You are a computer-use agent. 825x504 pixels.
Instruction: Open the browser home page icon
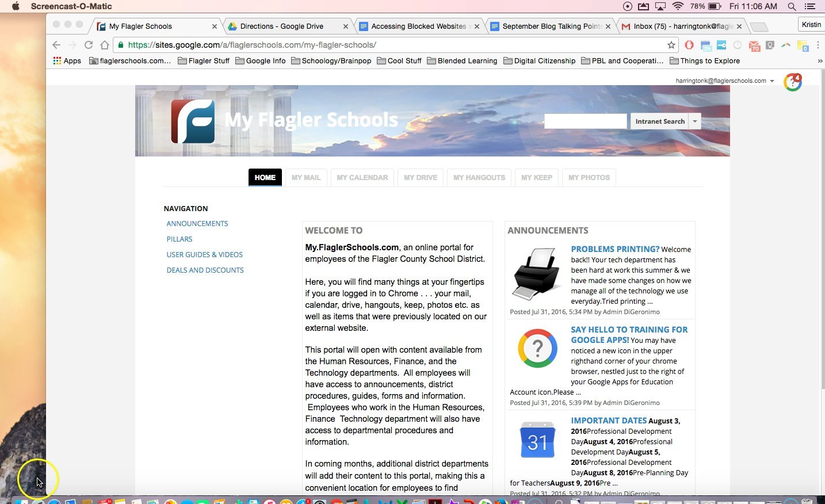coord(104,45)
